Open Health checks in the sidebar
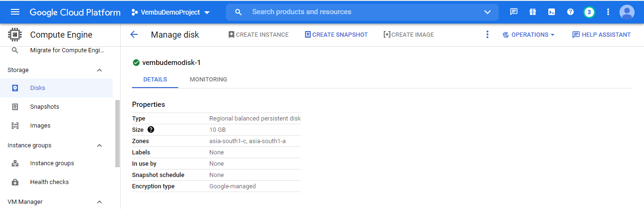Viewport: 644px width, 209px height. coord(50,182)
